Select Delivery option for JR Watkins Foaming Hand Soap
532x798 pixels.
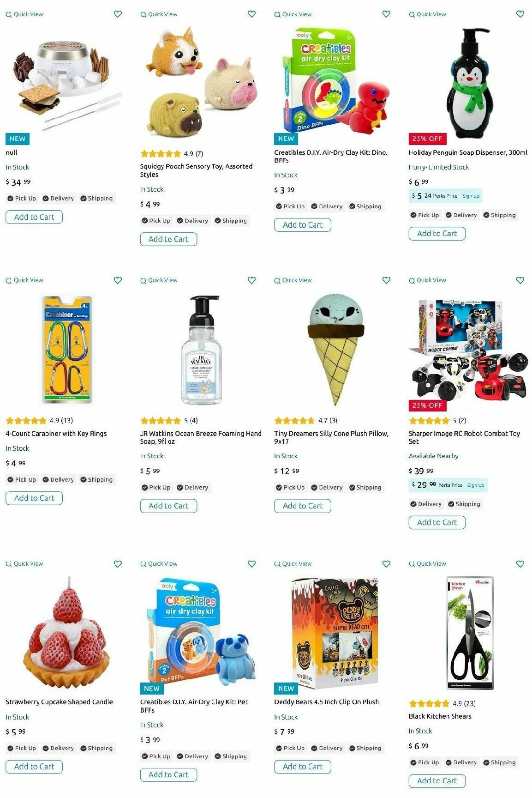[x=193, y=488]
